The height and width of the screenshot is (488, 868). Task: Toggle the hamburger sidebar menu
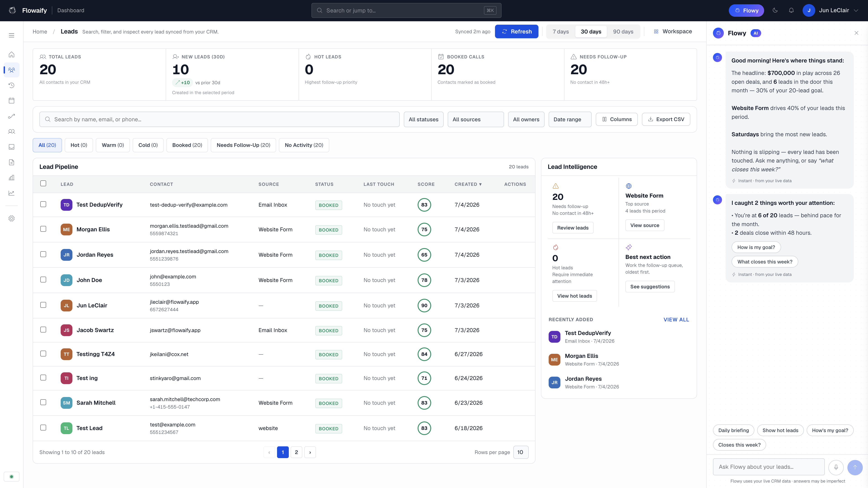12,35
